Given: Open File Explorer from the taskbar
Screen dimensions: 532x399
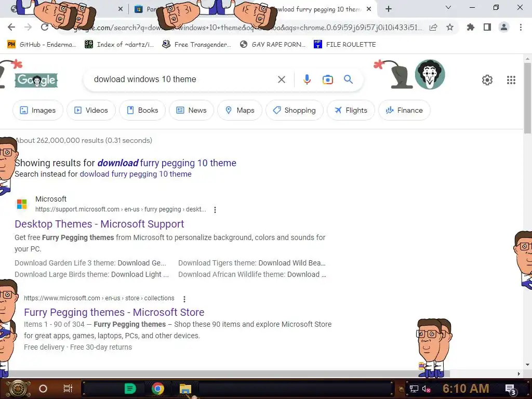Looking at the screenshot, I should click(x=185, y=389).
